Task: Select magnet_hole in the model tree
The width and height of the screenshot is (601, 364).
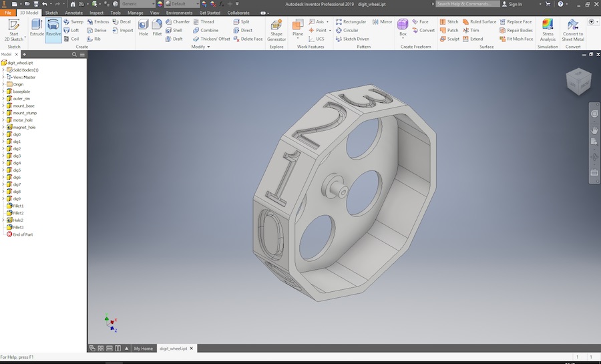Action: click(24, 127)
